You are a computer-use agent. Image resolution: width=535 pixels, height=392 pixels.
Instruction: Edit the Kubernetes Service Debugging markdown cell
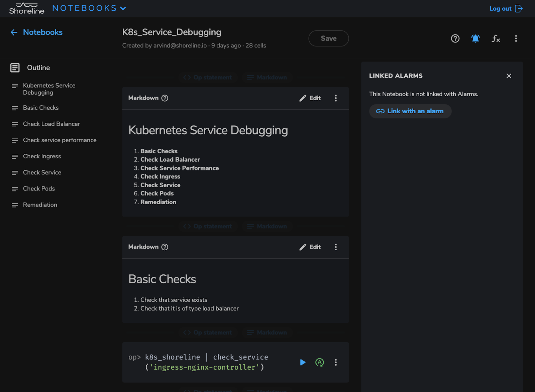(x=310, y=98)
